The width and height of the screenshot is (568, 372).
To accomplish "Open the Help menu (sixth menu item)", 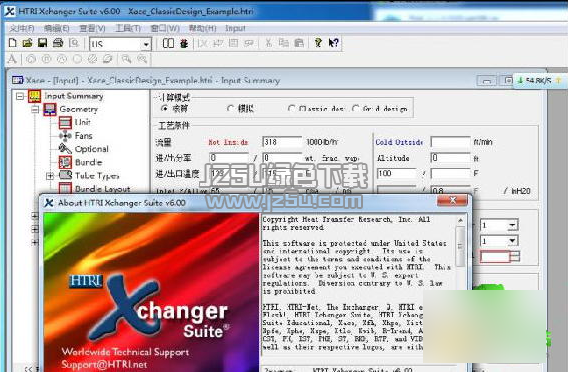I will [x=202, y=28].
